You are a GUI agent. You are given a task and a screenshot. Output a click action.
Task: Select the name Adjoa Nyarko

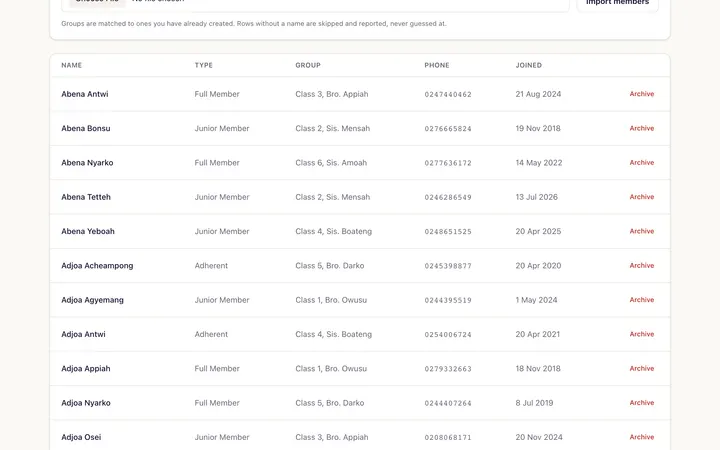(86, 403)
